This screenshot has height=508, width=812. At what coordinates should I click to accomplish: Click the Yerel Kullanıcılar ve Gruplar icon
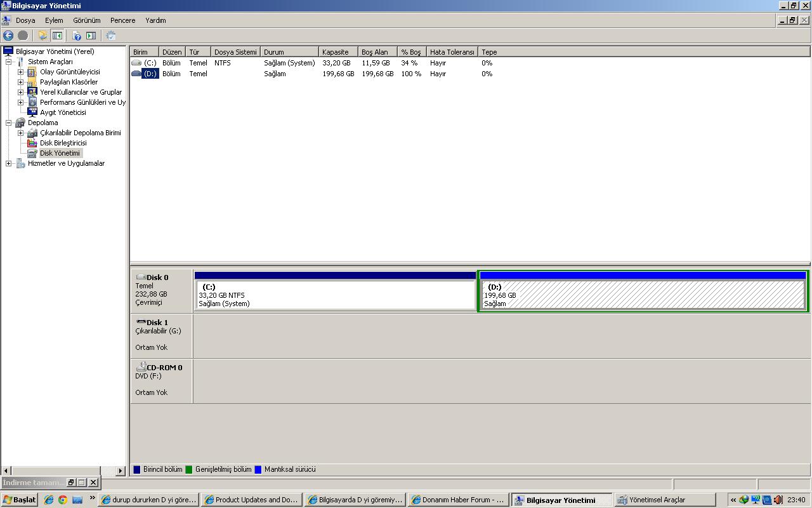click(32, 92)
